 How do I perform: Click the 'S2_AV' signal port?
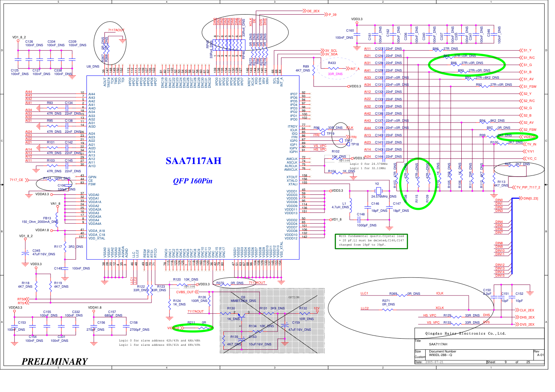tap(529, 122)
